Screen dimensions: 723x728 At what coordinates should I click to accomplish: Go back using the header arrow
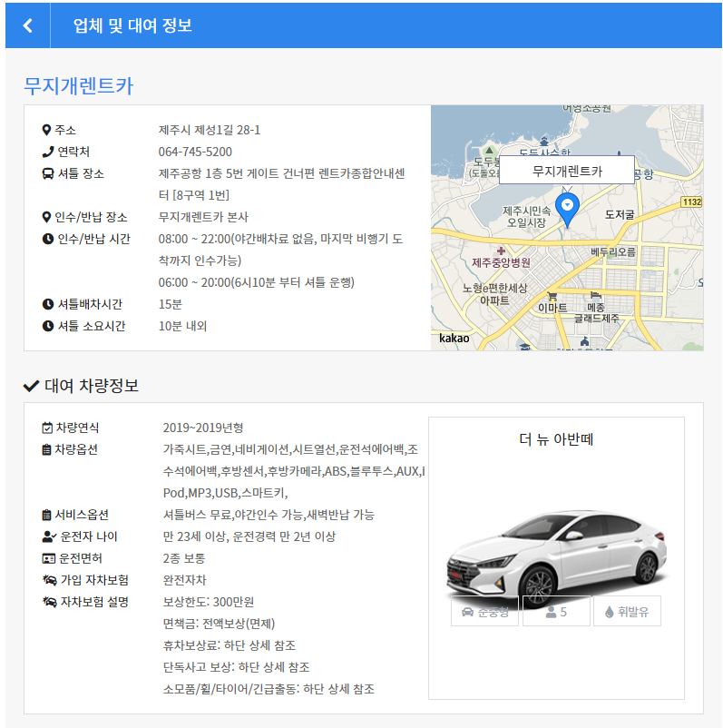coord(28,25)
